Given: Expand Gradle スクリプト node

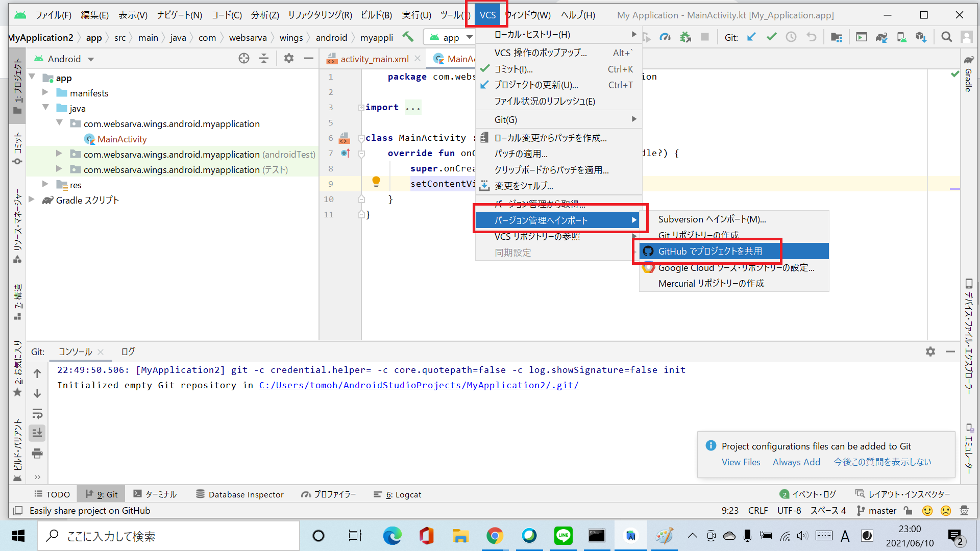Looking at the screenshot, I should (x=32, y=200).
